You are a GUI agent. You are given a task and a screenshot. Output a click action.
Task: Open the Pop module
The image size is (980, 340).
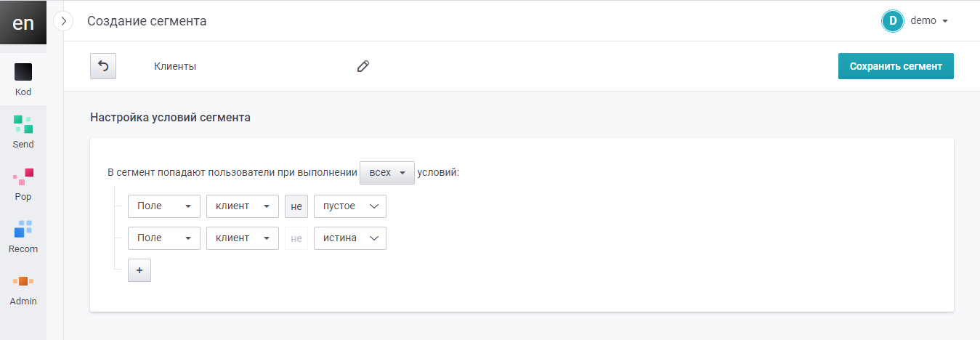tap(23, 185)
